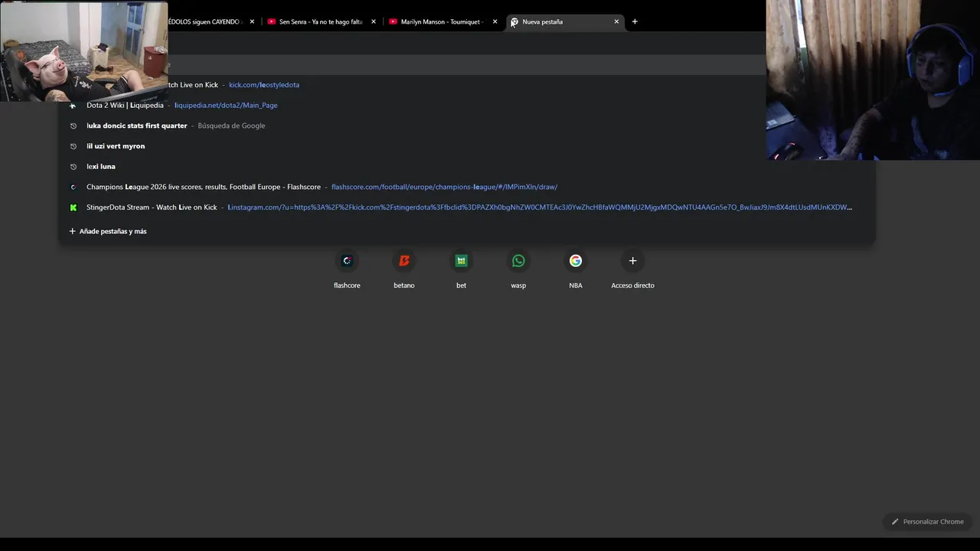This screenshot has width=980, height=551.
Task: Switch to the Marilyn Manson Tourniquet tab
Action: [x=443, y=21]
